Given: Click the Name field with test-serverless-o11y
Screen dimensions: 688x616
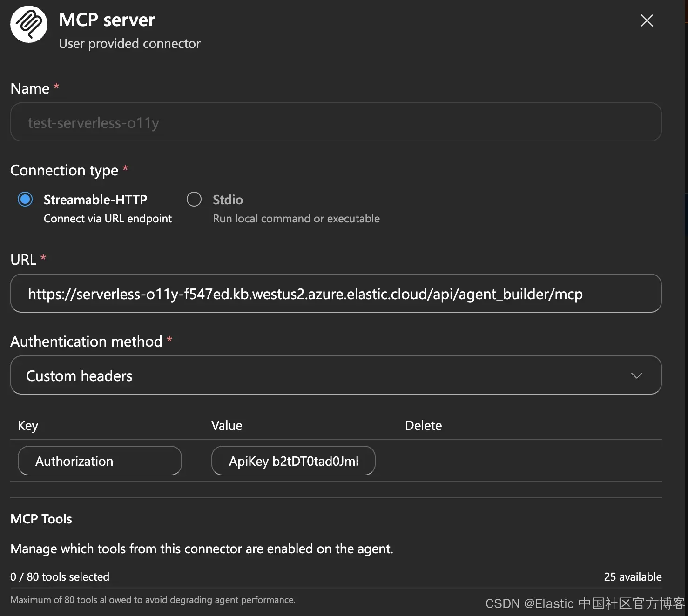Looking at the screenshot, I should pos(336,122).
